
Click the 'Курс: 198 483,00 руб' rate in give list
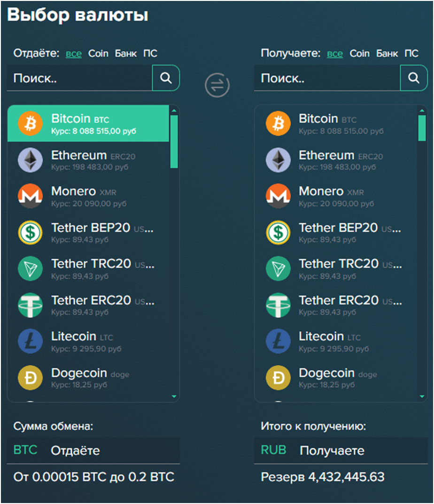(x=90, y=167)
